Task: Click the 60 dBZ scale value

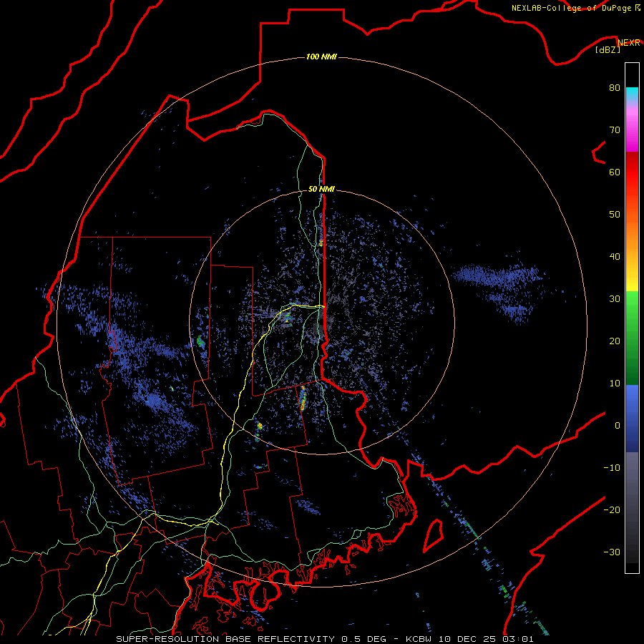Action: pos(615,172)
